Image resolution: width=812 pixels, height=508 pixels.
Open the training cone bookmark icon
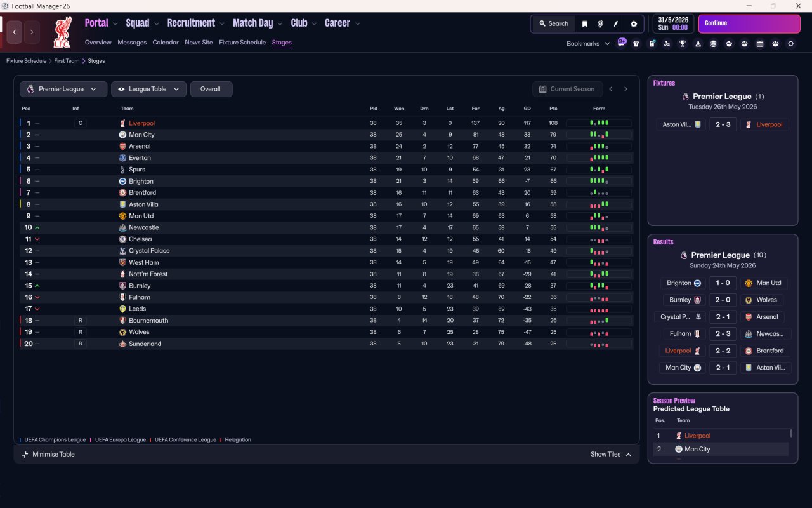[x=698, y=44]
